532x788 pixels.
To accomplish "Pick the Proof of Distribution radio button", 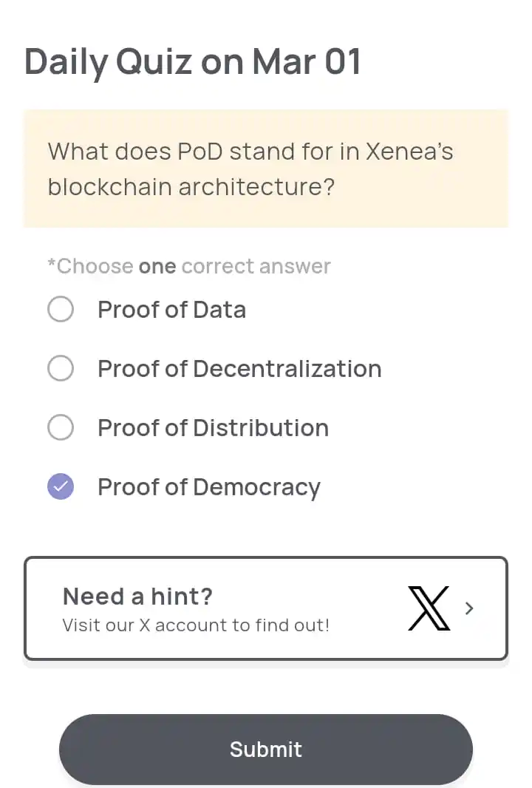I will coord(61,427).
